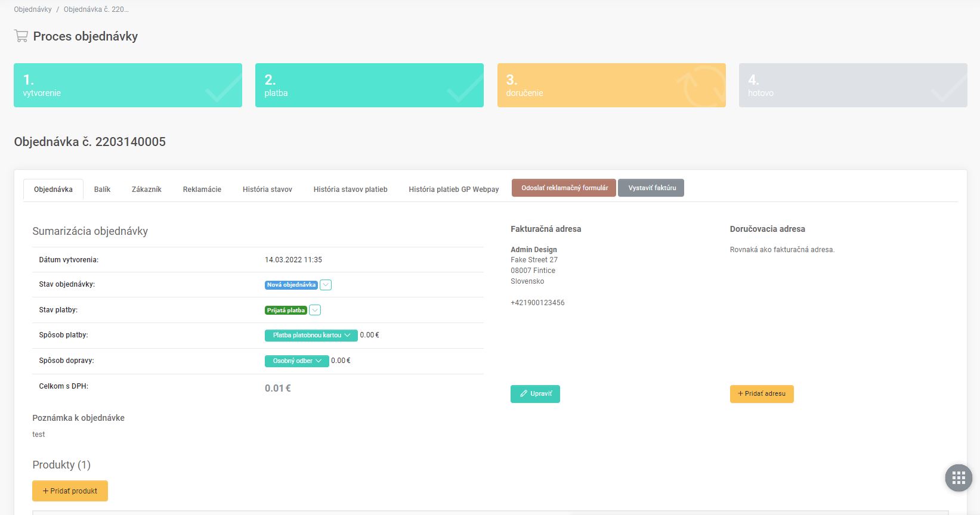Click Upraviť button under billing address
980x515 pixels.
pos(535,394)
